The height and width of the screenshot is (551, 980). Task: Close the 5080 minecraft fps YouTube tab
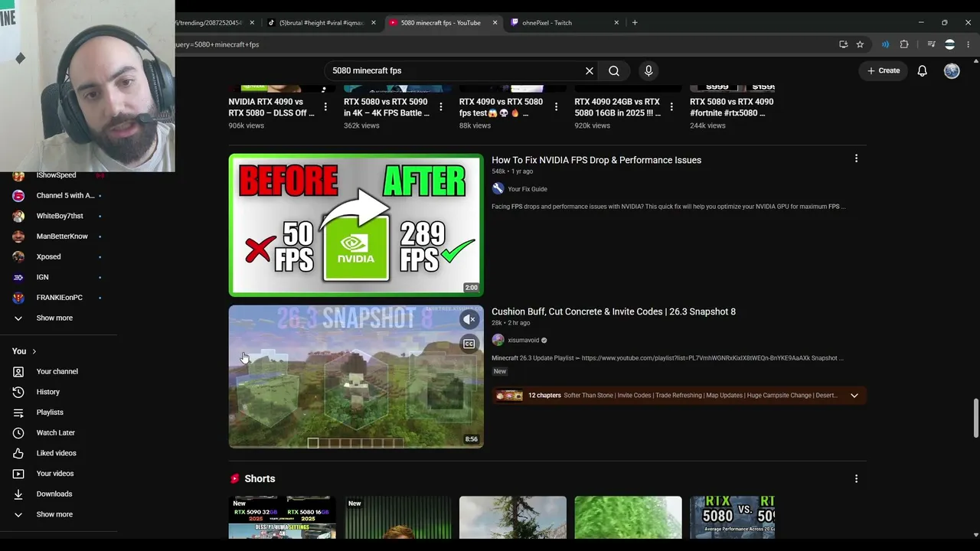click(x=495, y=22)
